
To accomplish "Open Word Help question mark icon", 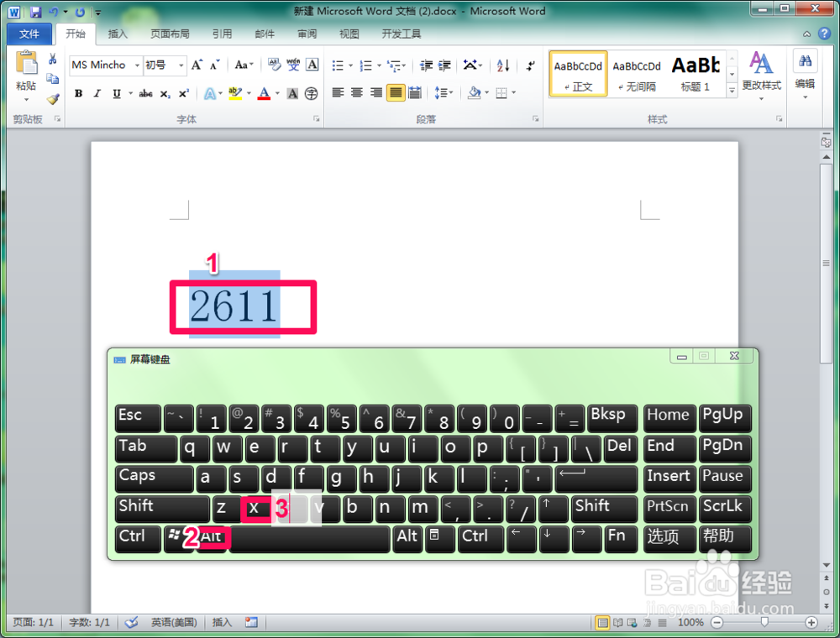I will pyautogui.click(x=825, y=34).
